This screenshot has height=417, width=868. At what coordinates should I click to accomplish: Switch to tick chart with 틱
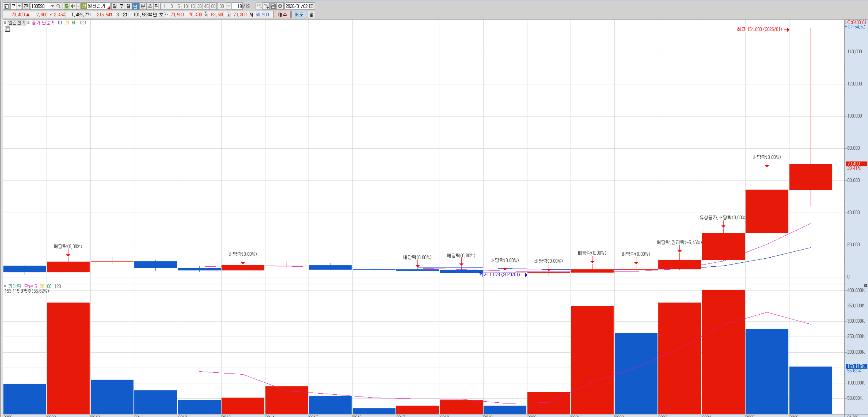(x=157, y=6)
